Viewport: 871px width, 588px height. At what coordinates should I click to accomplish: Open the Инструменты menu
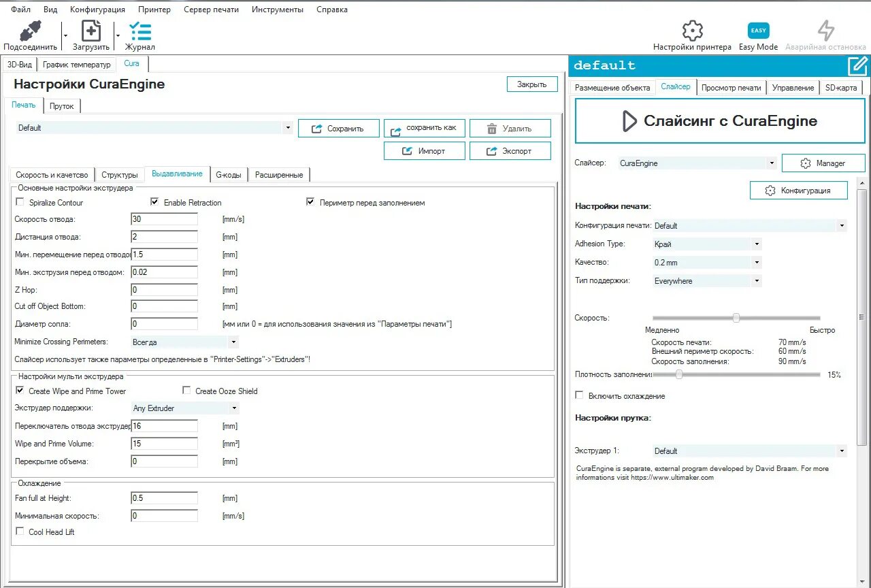278,10
